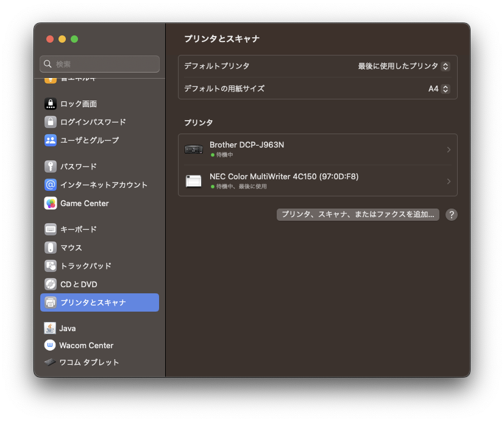Select the トラックパッド sidebar label
This screenshot has width=504, height=422.
pyautogui.click(x=86, y=266)
